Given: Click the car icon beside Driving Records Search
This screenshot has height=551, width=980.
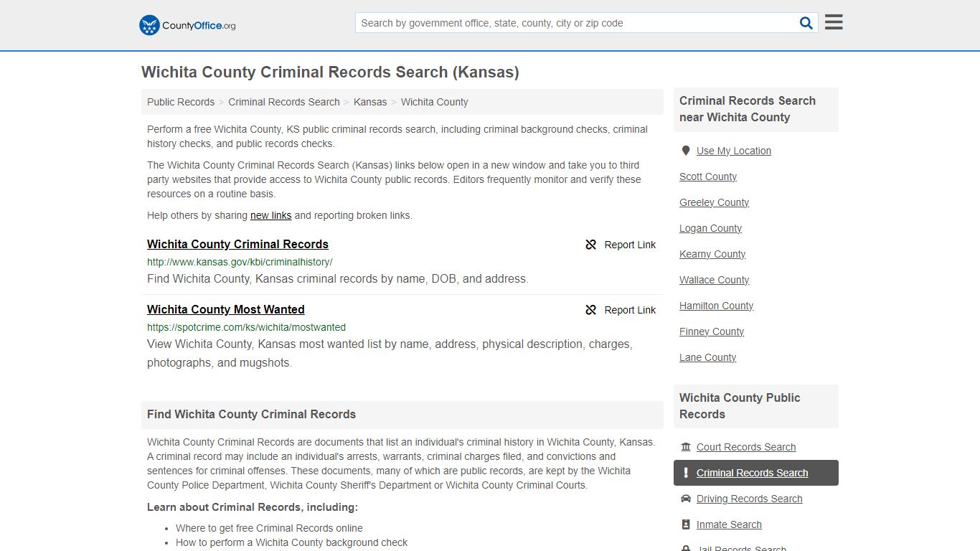Looking at the screenshot, I should click(686, 499).
